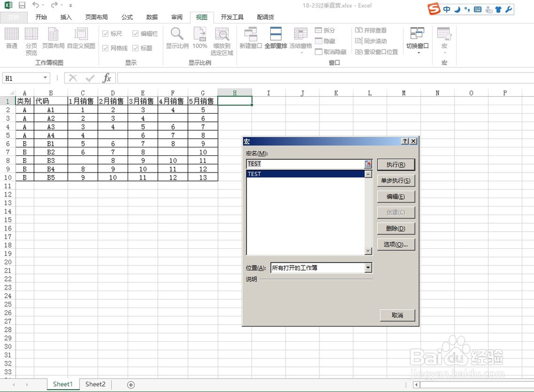Click the Options (选项) button

click(396, 245)
